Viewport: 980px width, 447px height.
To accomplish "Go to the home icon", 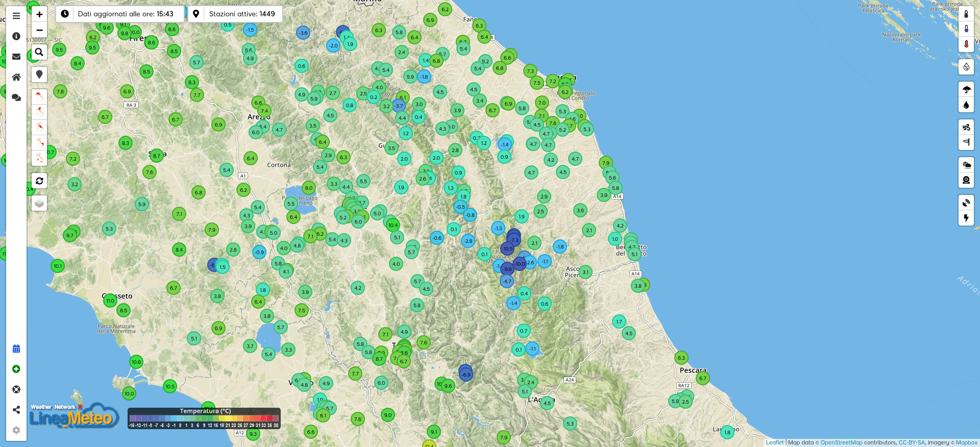I will click(x=16, y=77).
